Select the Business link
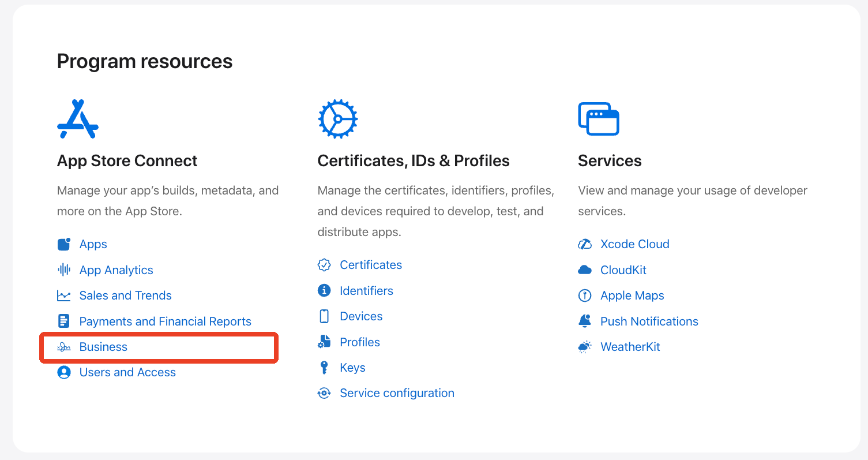Image resolution: width=868 pixels, height=460 pixels. point(103,347)
